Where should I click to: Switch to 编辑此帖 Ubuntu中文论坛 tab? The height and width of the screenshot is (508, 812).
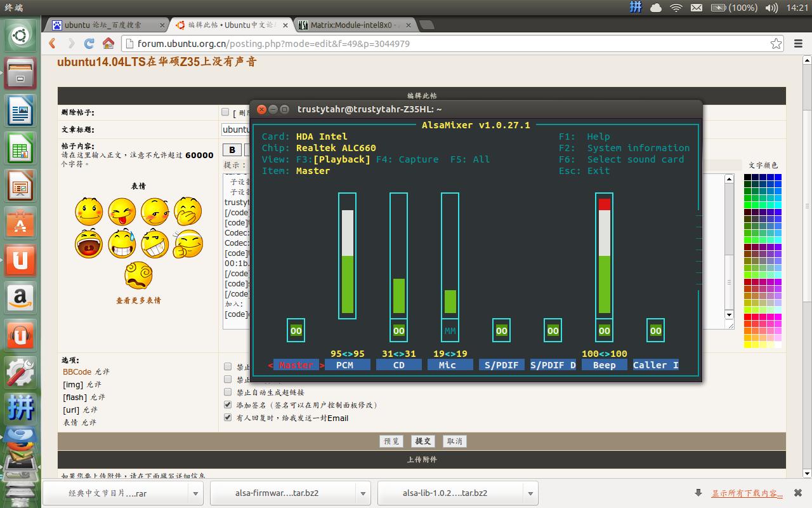click(231, 25)
